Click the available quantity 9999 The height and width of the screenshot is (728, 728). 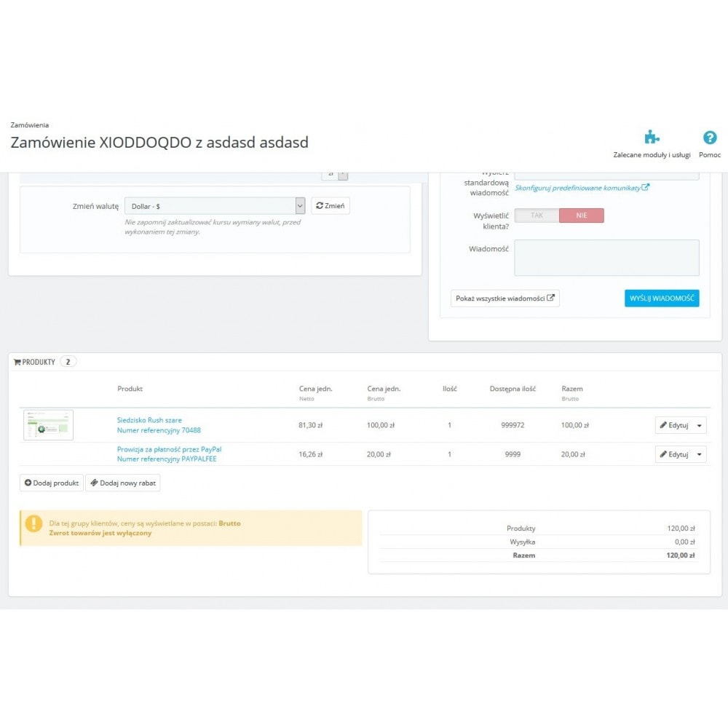[x=513, y=454]
